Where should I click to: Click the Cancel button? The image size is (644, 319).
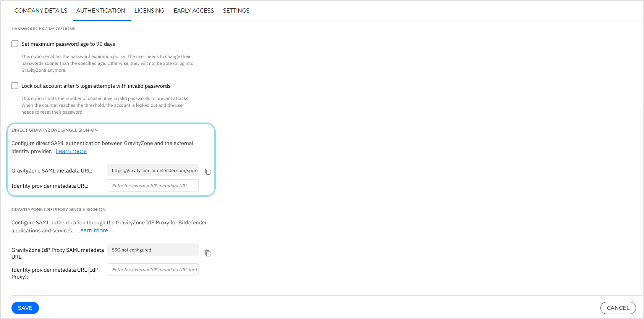[618, 308]
